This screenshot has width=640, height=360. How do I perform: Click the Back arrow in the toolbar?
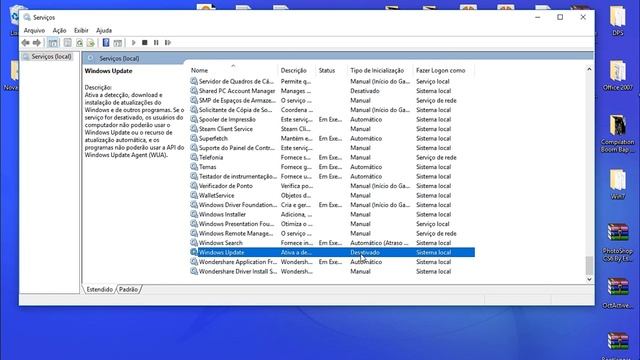click(x=25, y=42)
